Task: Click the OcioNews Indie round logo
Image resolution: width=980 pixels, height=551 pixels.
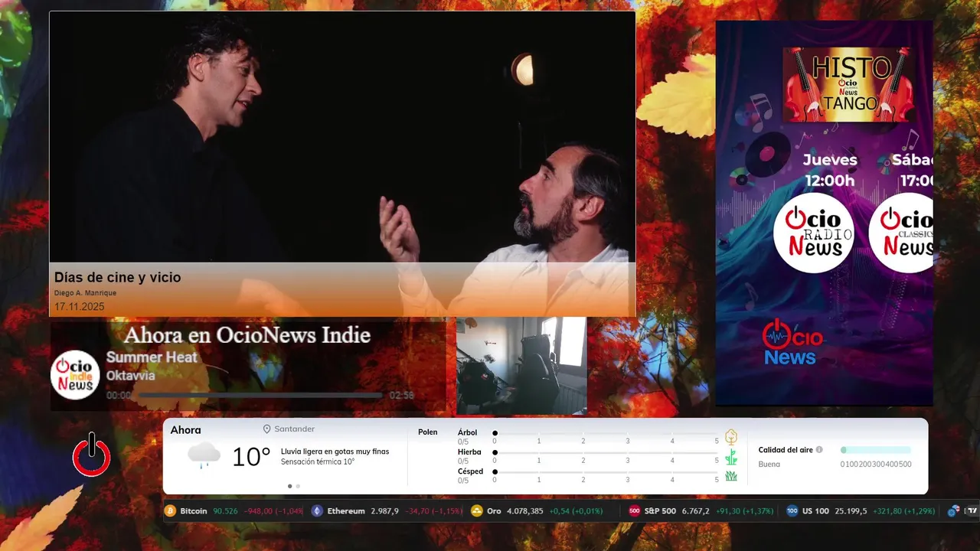Action: pyautogui.click(x=75, y=375)
